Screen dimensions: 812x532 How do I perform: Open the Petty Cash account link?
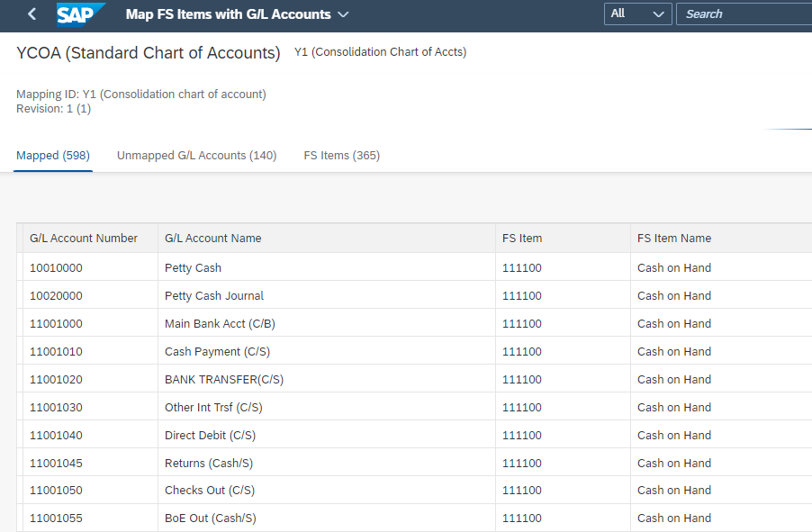click(193, 267)
